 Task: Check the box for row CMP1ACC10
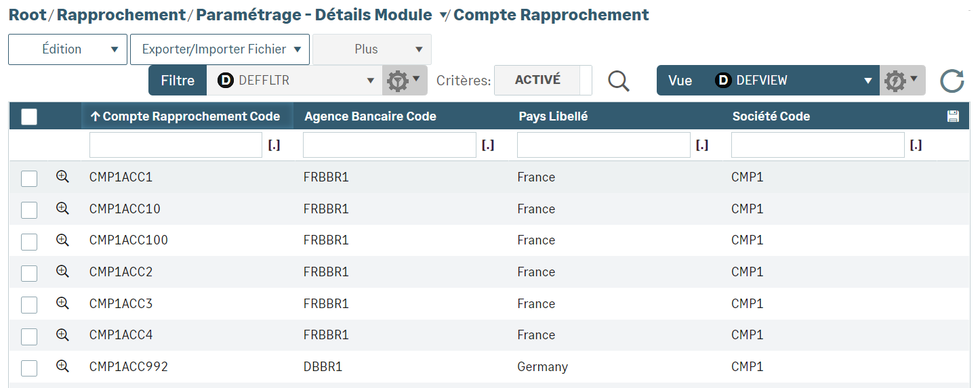point(29,210)
